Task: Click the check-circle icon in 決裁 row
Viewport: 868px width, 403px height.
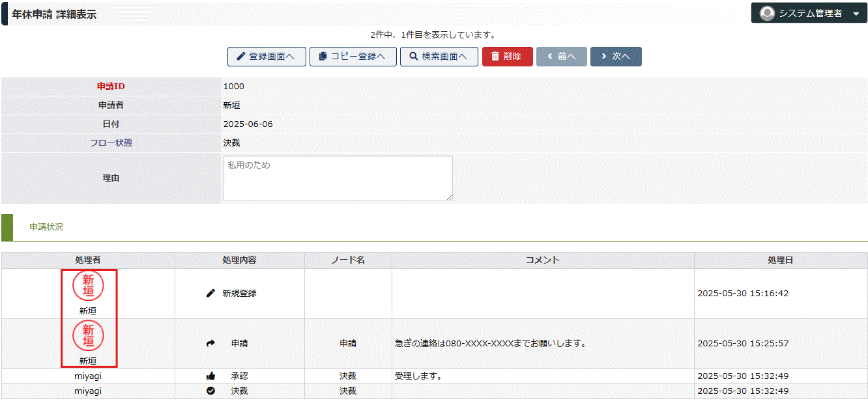Action: [210, 391]
